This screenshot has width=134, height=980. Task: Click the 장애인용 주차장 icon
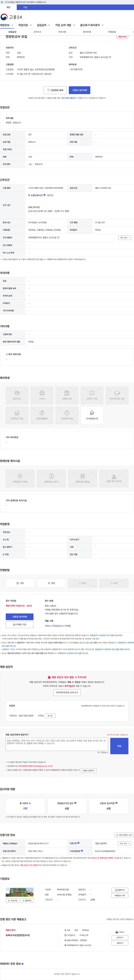(x=20, y=478)
